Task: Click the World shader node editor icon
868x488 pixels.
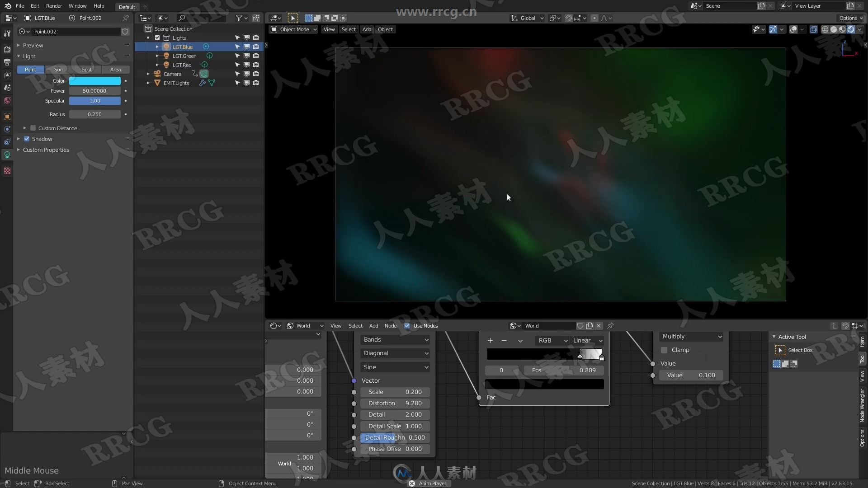Action: (290, 325)
